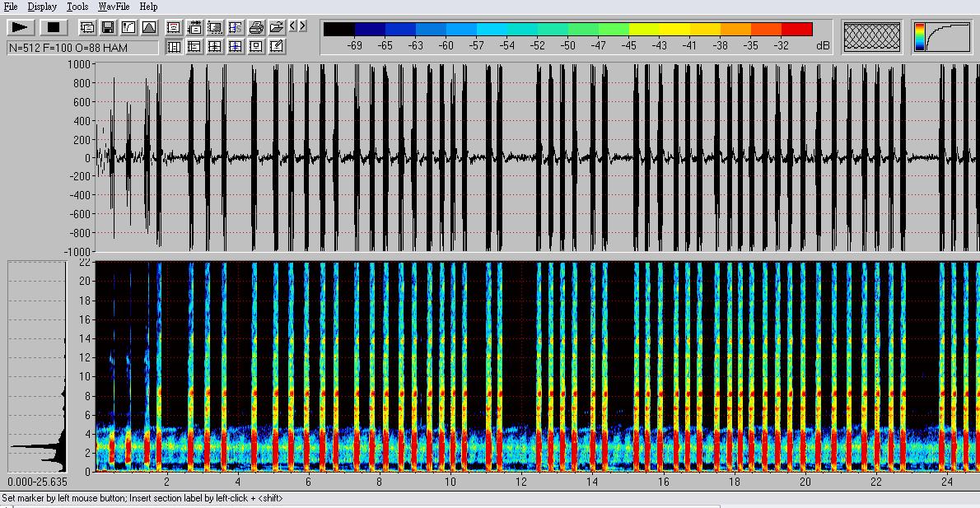
Task: Click the red swatch on the dB color scale
Action: (797, 30)
